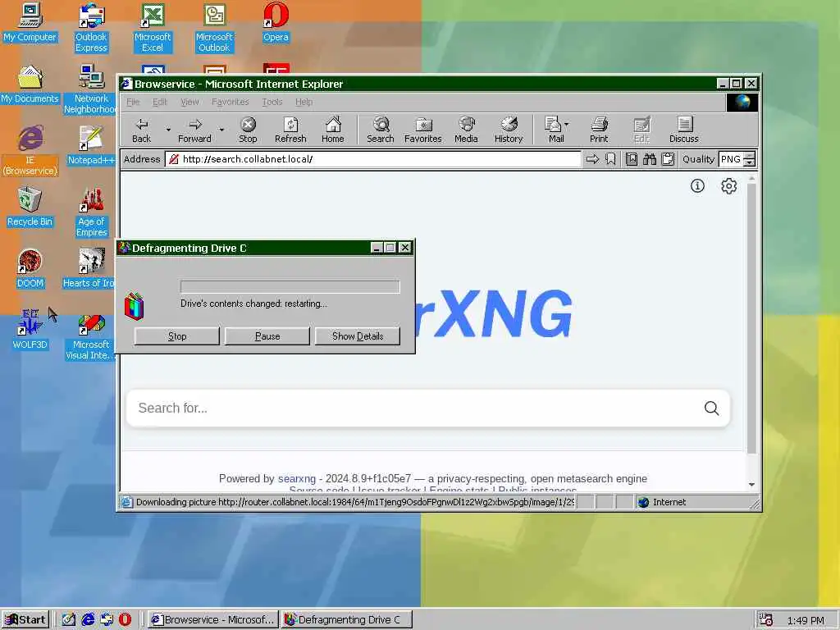Select DOOM desktop icon
This screenshot has width=840, height=630.
(x=30, y=269)
